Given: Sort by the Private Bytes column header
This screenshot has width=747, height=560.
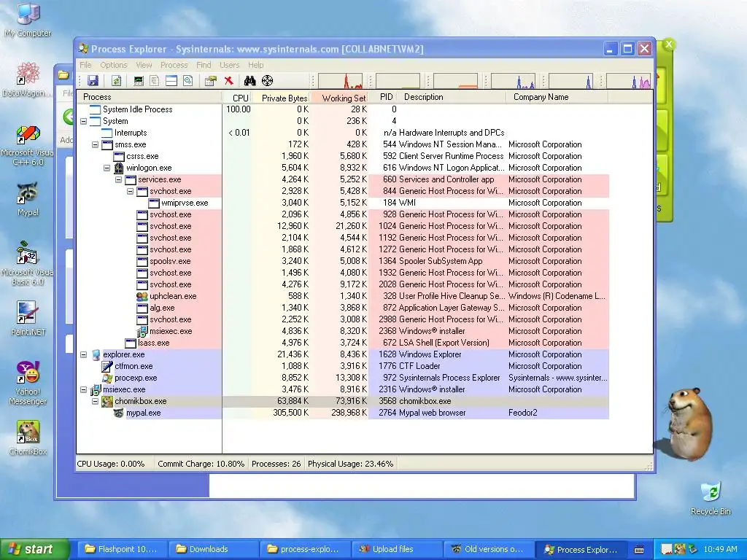Looking at the screenshot, I should point(282,97).
